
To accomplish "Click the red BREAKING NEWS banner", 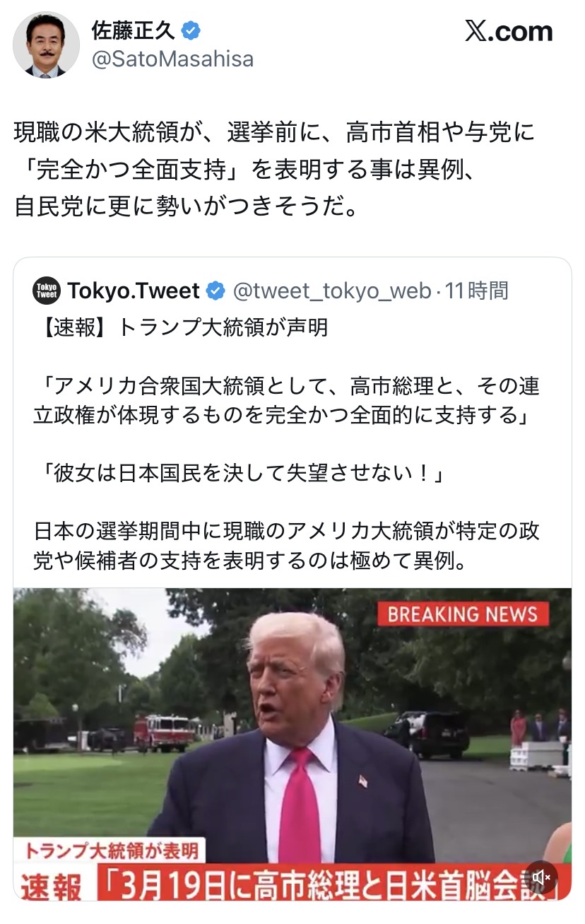I will pyautogui.click(x=463, y=614).
